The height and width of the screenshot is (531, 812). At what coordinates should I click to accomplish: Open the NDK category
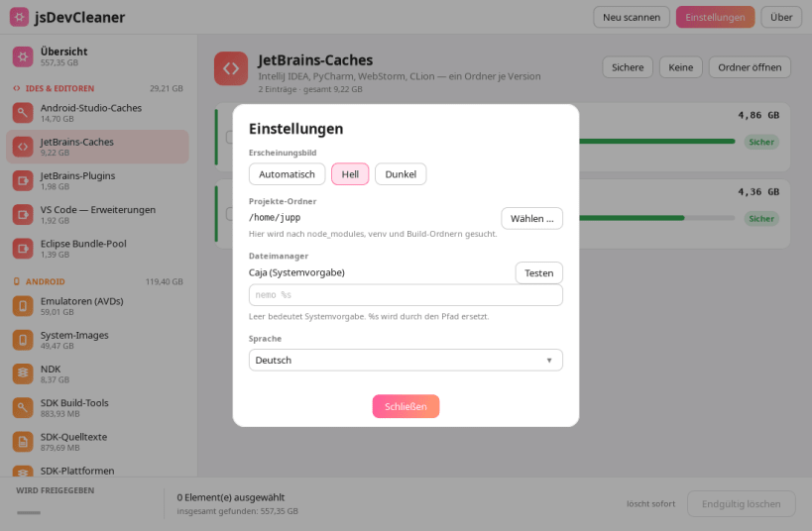(x=97, y=373)
